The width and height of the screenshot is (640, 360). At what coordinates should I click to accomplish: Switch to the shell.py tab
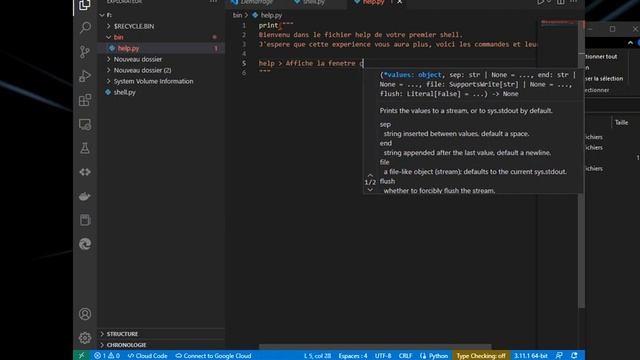314,2
